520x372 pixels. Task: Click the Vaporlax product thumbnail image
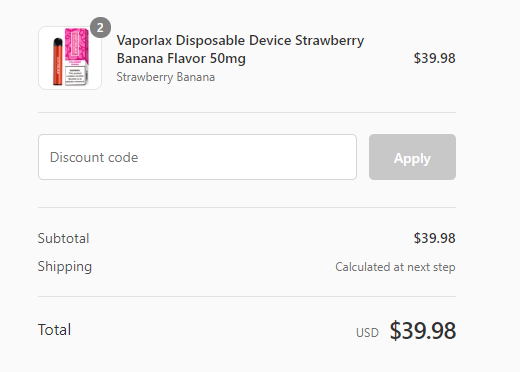tap(70, 58)
